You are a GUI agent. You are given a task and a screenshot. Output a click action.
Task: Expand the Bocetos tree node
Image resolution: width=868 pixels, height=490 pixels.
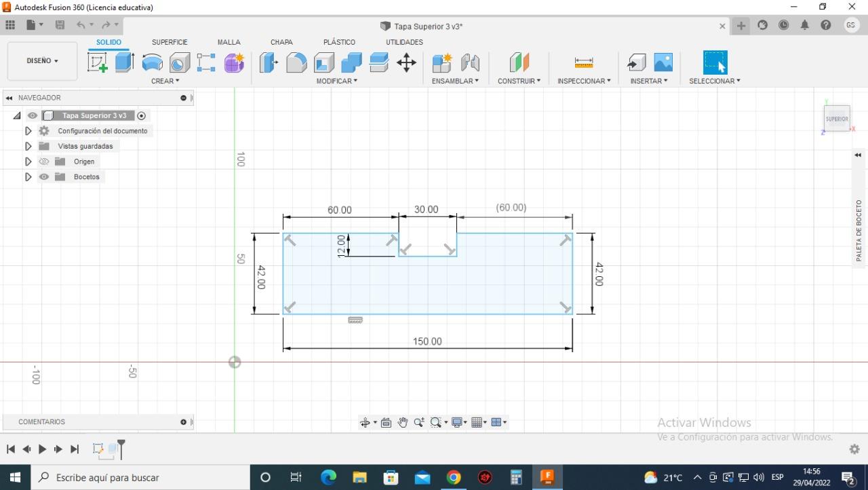tap(28, 177)
